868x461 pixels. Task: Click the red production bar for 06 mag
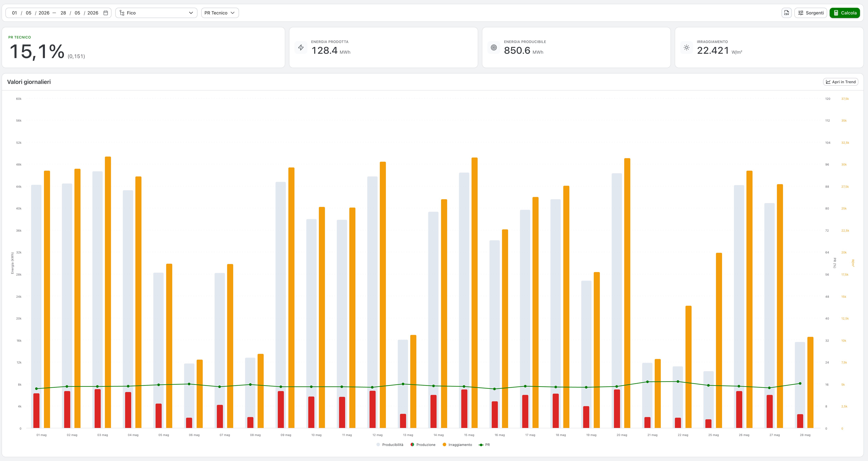click(x=189, y=423)
